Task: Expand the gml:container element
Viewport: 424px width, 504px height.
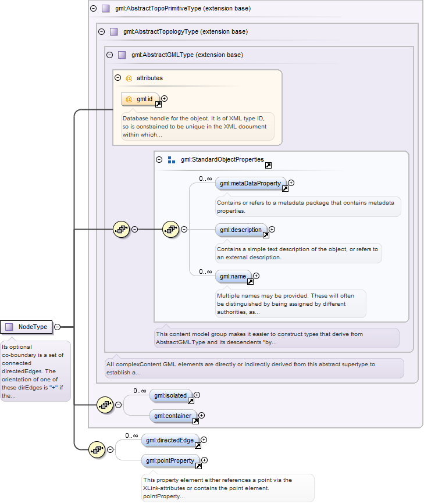Action: (201, 415)
